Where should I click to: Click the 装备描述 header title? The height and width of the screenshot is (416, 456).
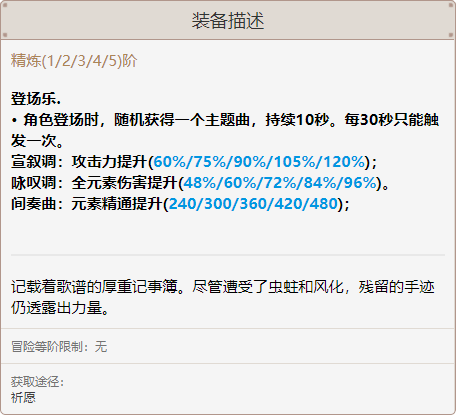[228, 21]
